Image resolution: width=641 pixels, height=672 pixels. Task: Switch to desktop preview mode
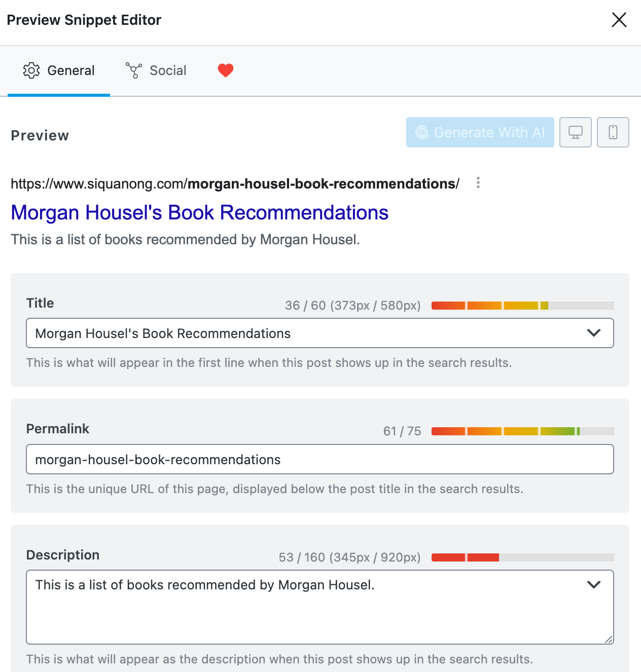point(575,132)
